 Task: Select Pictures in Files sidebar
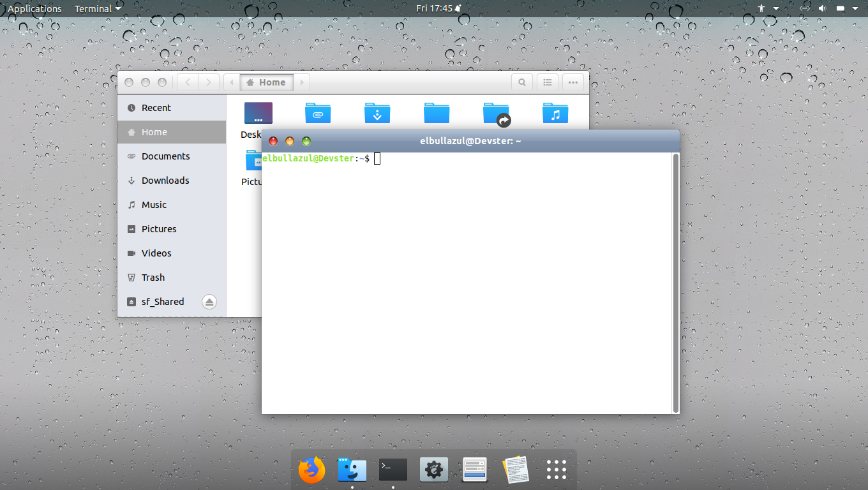(x=172, y=229)
